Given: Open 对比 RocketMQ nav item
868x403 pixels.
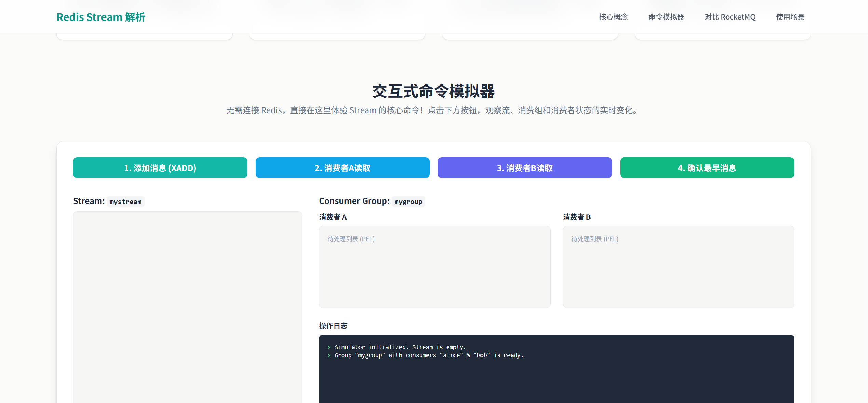Looking at the screenshot, I should [x=730, y=17].
